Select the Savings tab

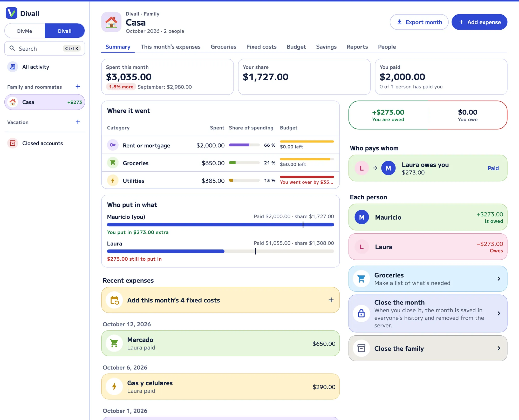[326, 47]
